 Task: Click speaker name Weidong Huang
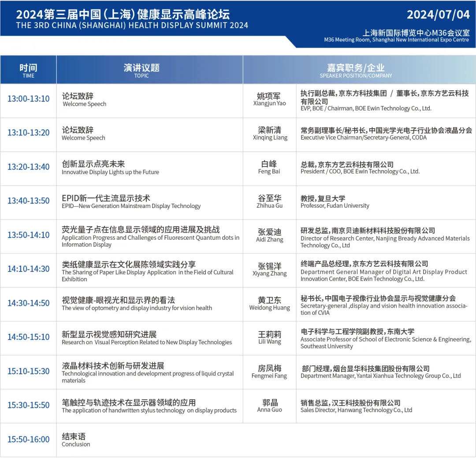point(269,303)
